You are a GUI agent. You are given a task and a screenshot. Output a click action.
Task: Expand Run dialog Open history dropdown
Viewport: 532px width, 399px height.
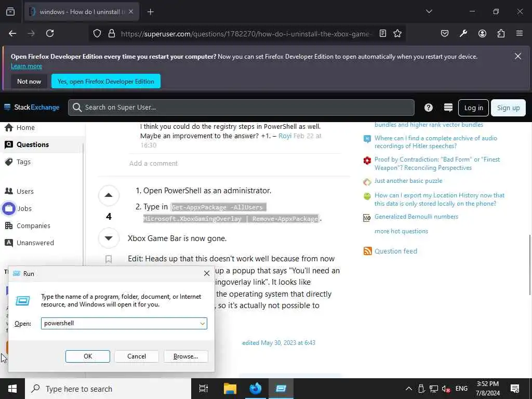pyautogui.click(x=203, y=324)
